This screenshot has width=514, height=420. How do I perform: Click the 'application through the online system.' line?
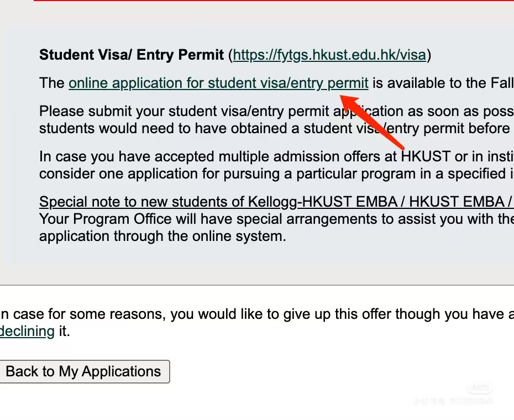(x=162, y=236)
